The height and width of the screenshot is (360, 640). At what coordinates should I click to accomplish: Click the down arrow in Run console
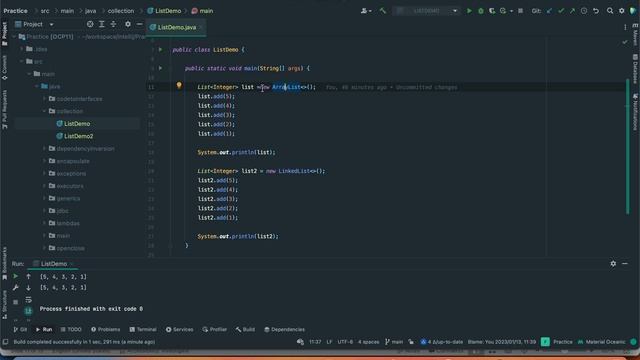[x=28, y=288]
